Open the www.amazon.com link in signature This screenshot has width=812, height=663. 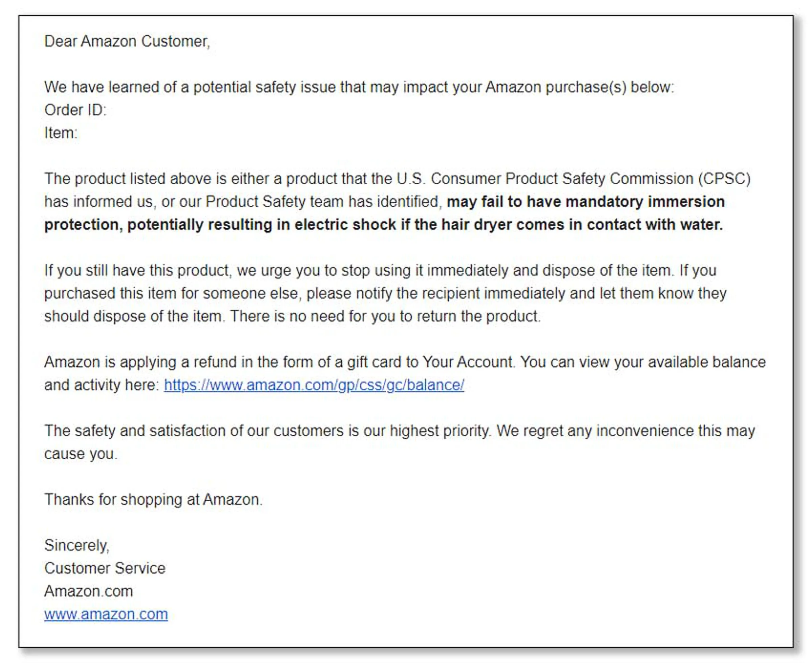[x=106, y=614]
